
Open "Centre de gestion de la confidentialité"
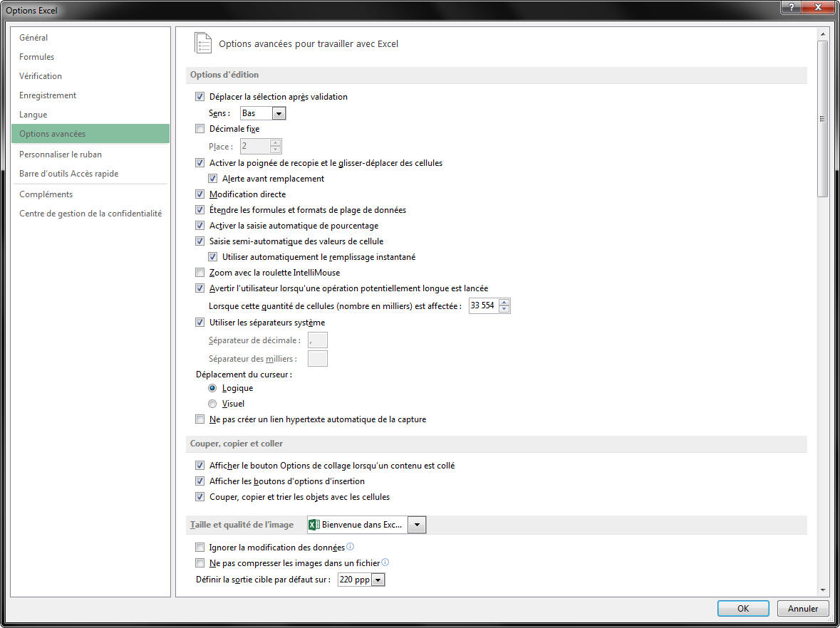(x=90, y=214)
